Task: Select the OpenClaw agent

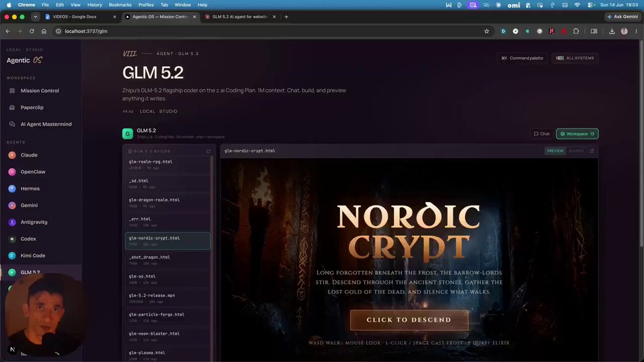Action: click(x=41, y=172)
